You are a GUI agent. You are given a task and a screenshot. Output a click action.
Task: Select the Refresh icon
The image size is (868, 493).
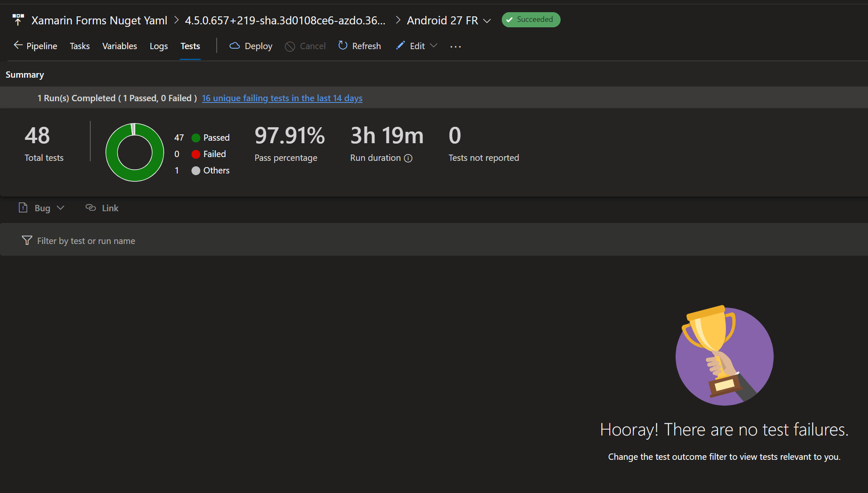pyautogui.click(x=342, y=46)
